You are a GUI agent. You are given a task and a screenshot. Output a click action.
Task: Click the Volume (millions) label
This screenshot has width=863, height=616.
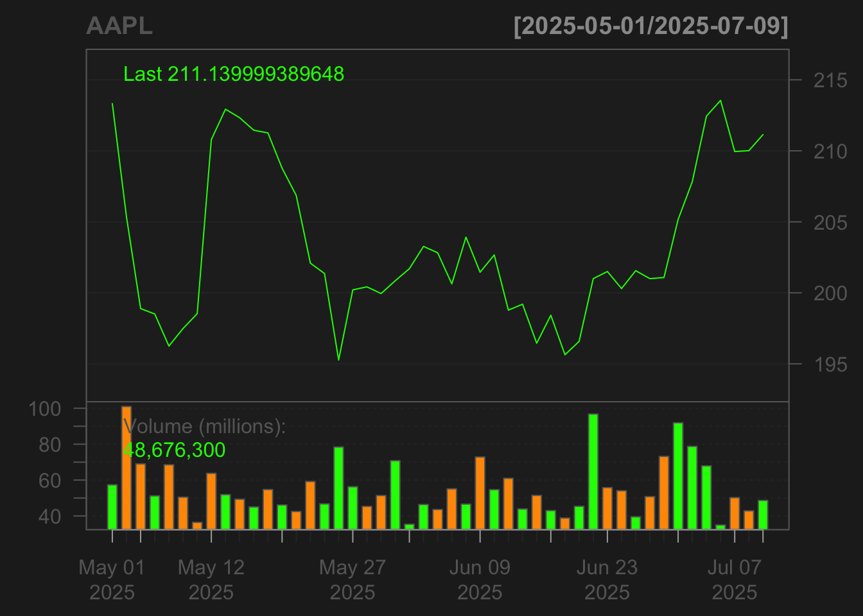tap(204, 426)
